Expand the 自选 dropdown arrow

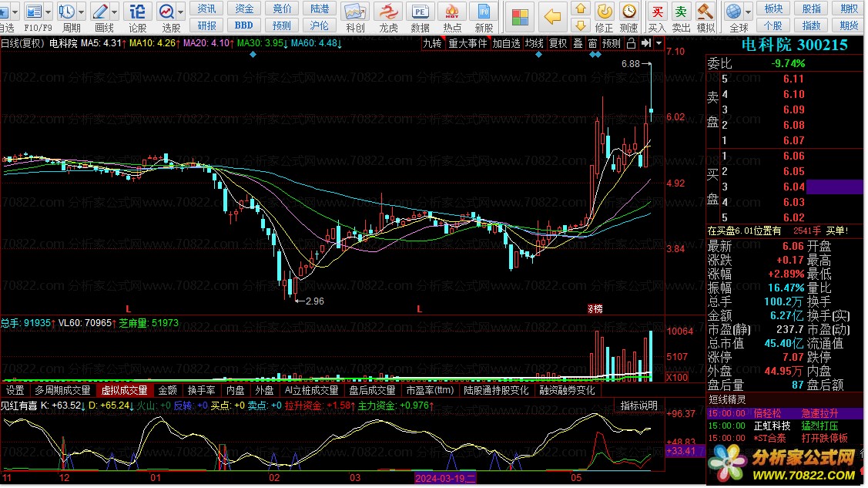point(15,11)
